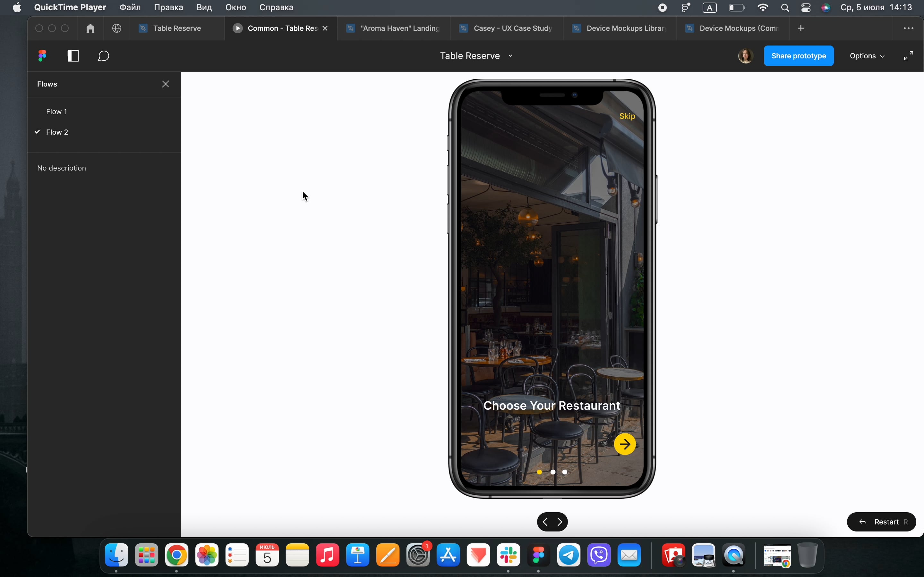Open the three-dots tab overflow menu
The image size is (924, 577).
(x=908, y=28)
